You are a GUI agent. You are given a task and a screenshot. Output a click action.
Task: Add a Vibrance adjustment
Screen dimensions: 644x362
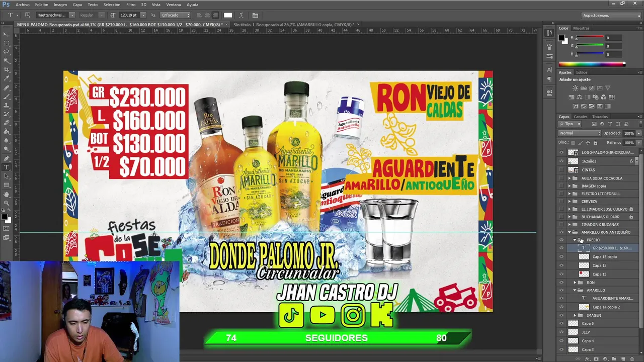(x=608, y=88)
